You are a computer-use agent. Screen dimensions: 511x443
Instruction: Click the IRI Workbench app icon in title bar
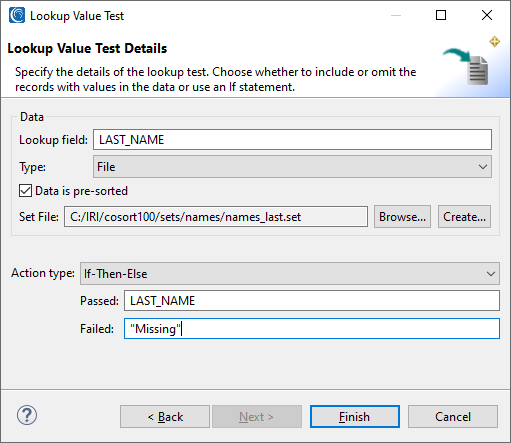[17, 15]
